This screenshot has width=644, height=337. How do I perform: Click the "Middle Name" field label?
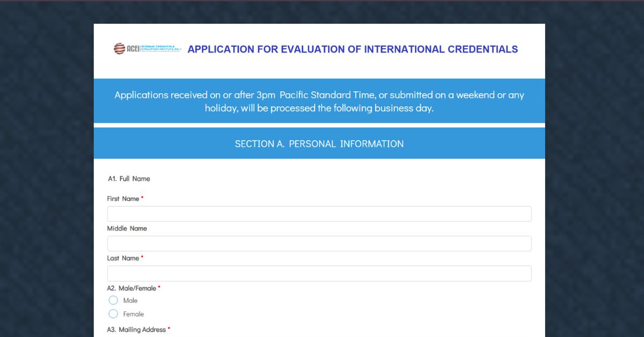[x=127, y=229]
